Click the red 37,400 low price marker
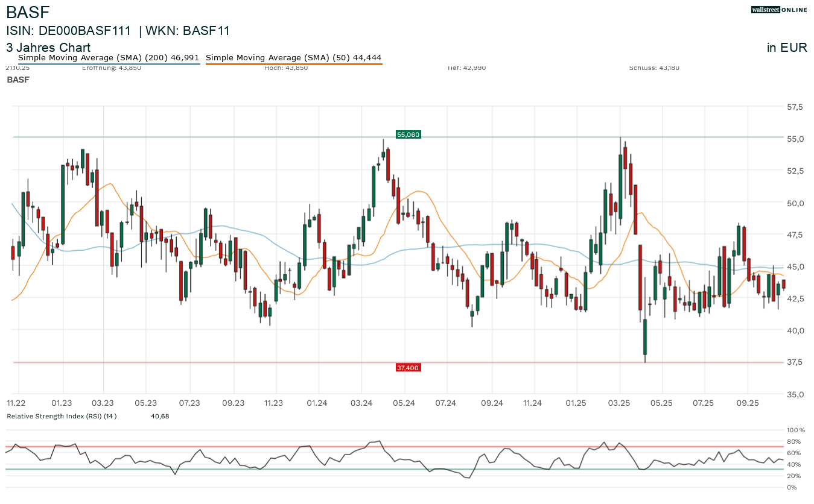Image resolution: width=814 pixels, height=504 pixels. tap(408, 367)
